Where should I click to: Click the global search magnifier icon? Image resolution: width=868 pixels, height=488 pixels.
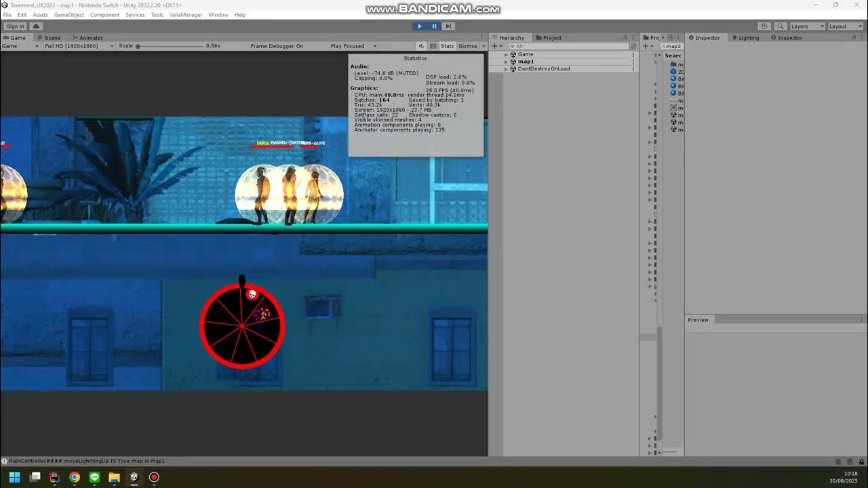781,26
